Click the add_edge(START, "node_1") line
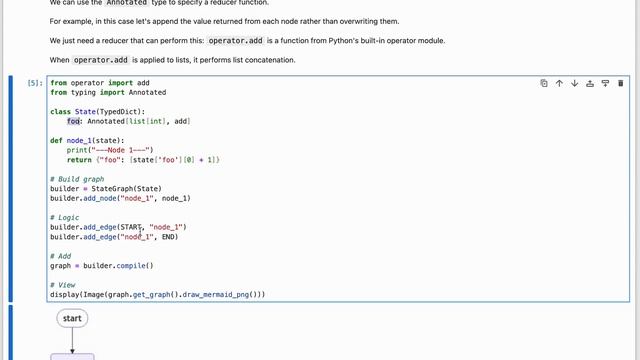640x360 pixels. 118,227
